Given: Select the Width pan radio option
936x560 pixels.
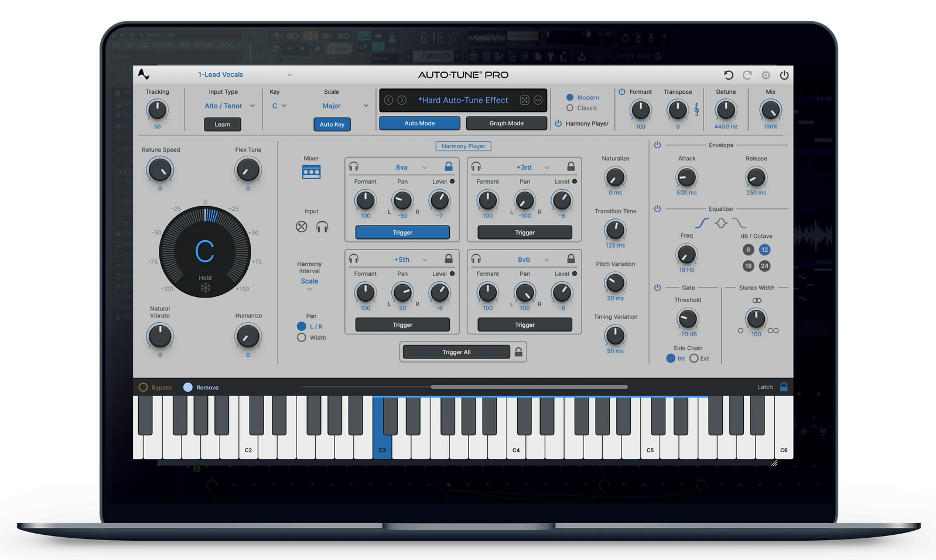Looking at the screenshot, I should 302,337.
